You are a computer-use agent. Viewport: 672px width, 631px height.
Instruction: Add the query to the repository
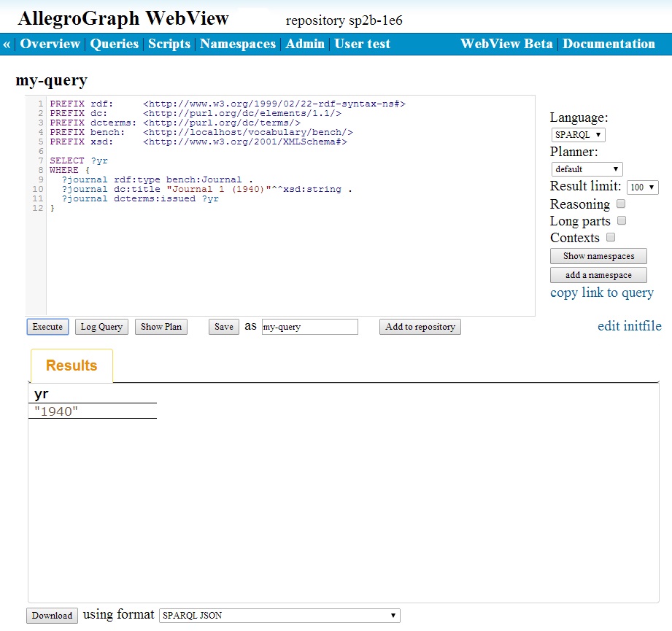pos(420,327)
